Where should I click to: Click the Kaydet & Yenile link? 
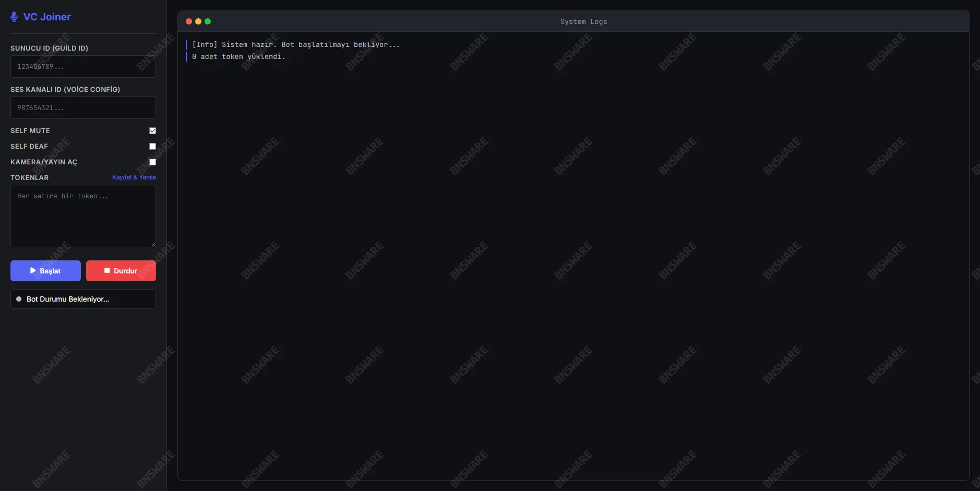pos(134,177)
